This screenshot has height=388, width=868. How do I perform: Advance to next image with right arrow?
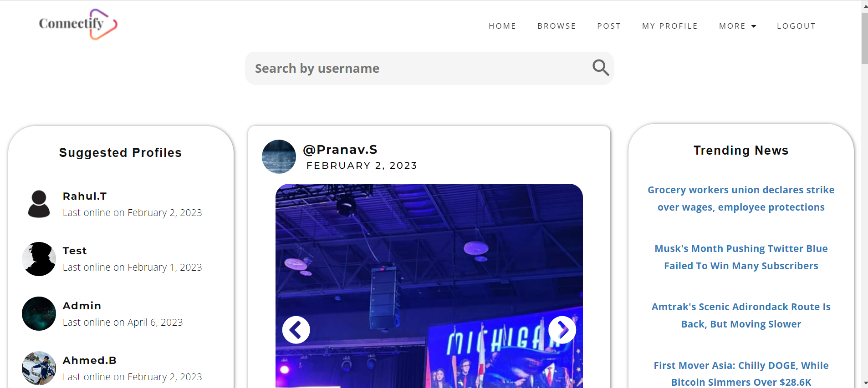click(562, 330)
